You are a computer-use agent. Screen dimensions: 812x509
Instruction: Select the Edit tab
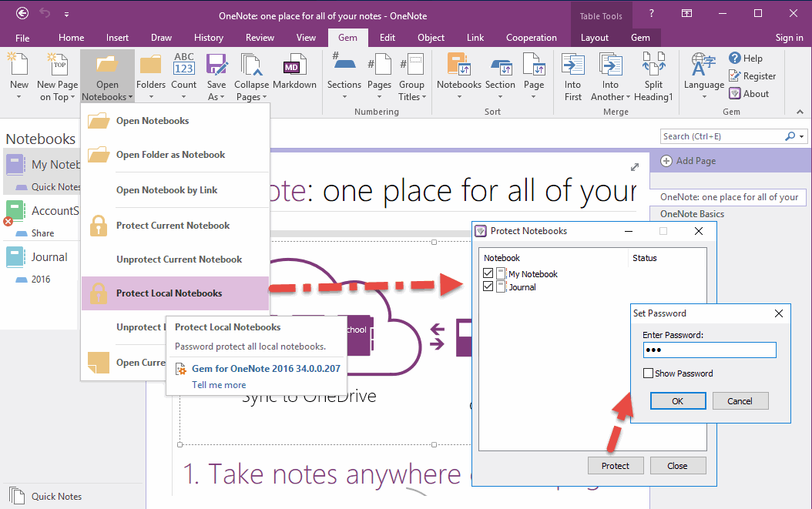(388, 38)
